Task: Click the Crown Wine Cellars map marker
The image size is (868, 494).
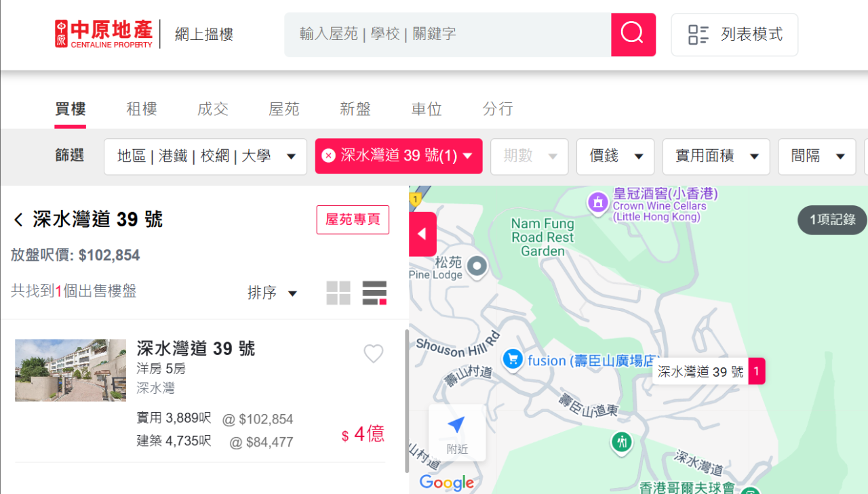Action: (598, 202)
